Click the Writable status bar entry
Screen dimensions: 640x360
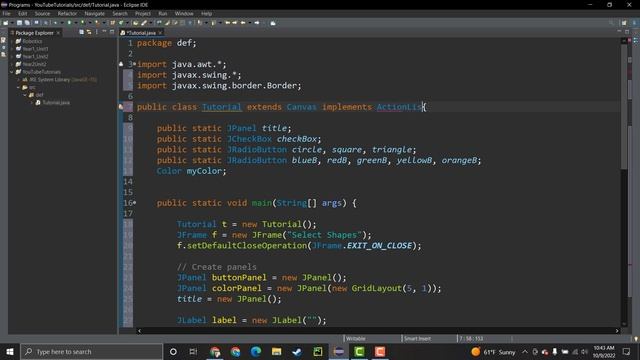point(356,338)
